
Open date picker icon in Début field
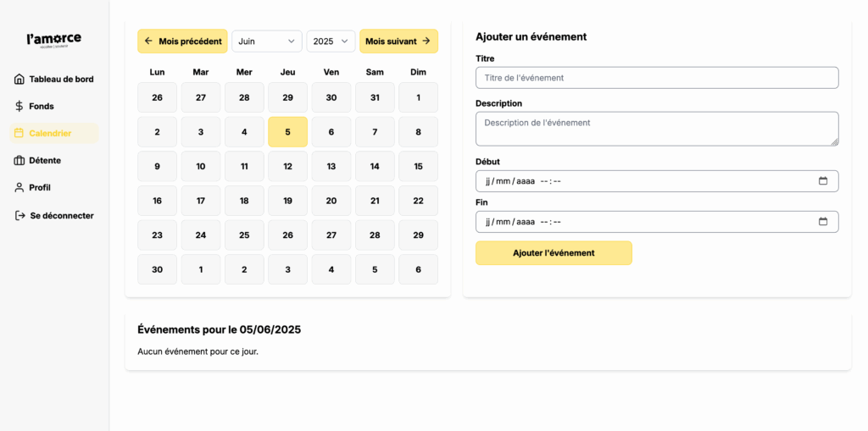pos(822,180)
